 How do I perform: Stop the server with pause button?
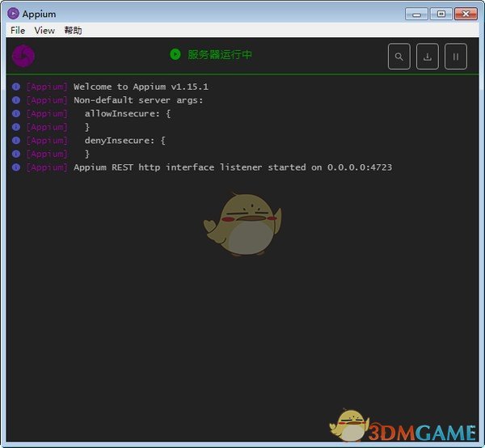tap(456, 57)
